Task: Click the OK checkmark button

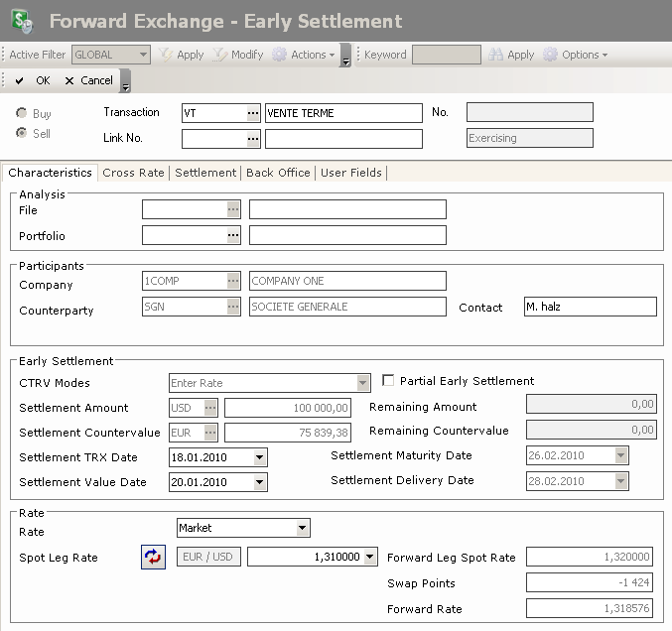Action: pyautogui.click(x=33, y=80)
